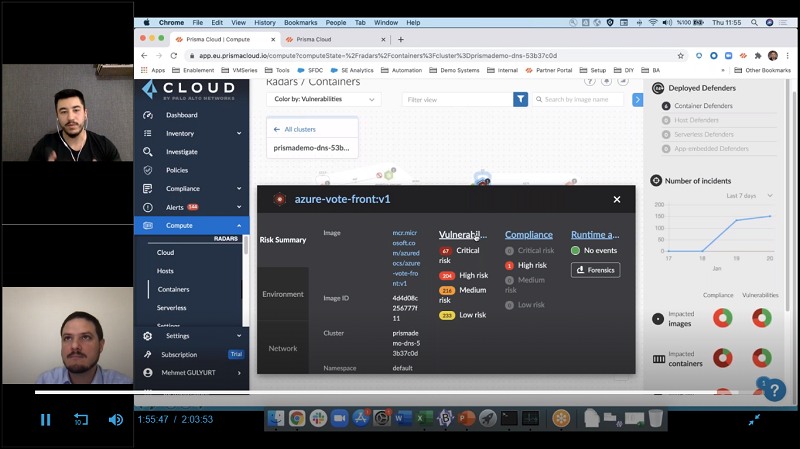Click the Runtime heading link
This screenshot has width=800, height=449.
[x=595, y=235]
